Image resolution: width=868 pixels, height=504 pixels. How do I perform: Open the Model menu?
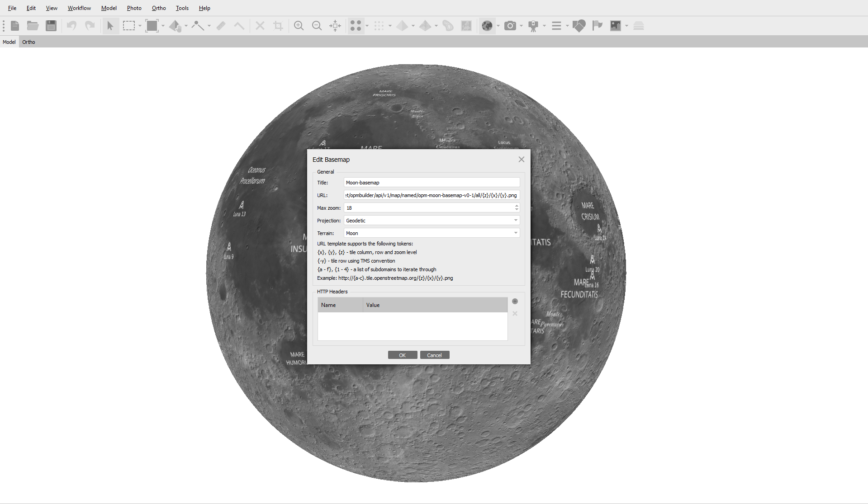109,8
